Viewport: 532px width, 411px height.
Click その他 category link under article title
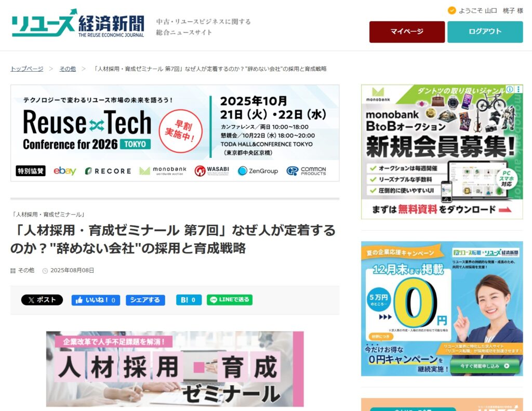pos(26,271)
